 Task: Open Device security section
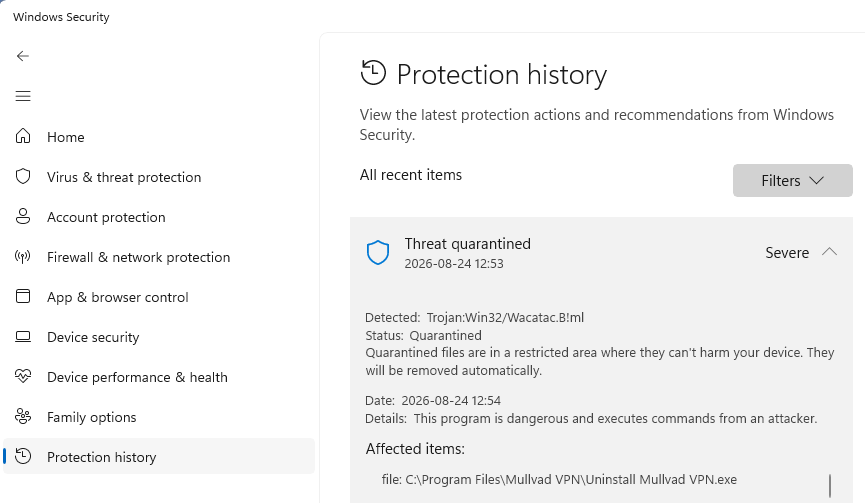tap(159, 337)
